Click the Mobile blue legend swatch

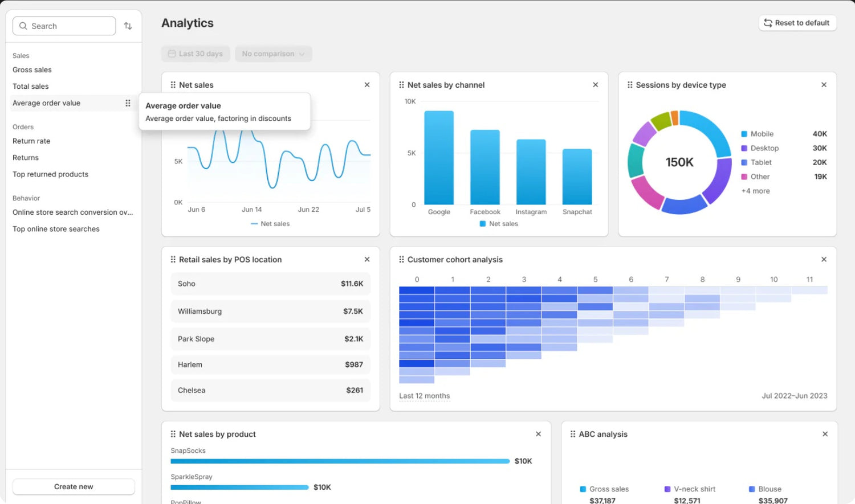[x=744, y=134]
